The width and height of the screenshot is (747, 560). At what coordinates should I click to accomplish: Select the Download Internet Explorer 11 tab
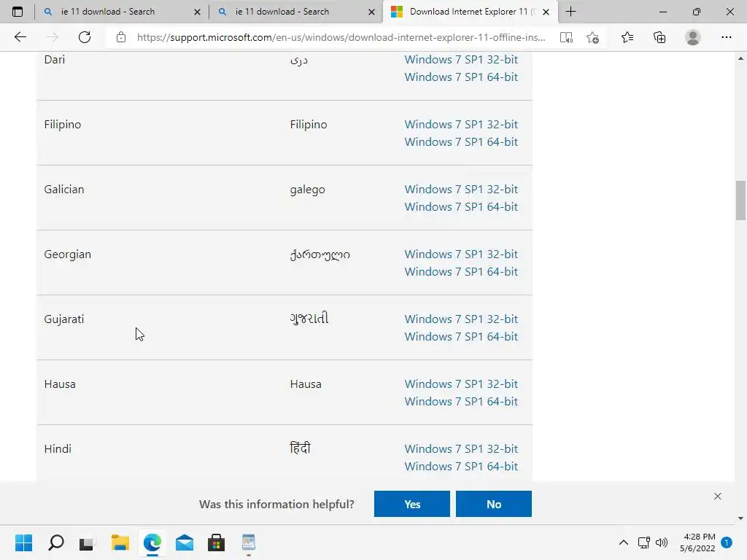(x=469, y=12)
